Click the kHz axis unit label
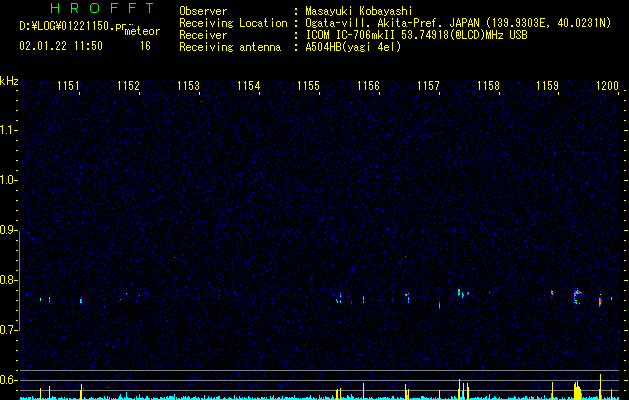This screenshot has width=629, height=400. pyautogui.click(x=9, y=81)
